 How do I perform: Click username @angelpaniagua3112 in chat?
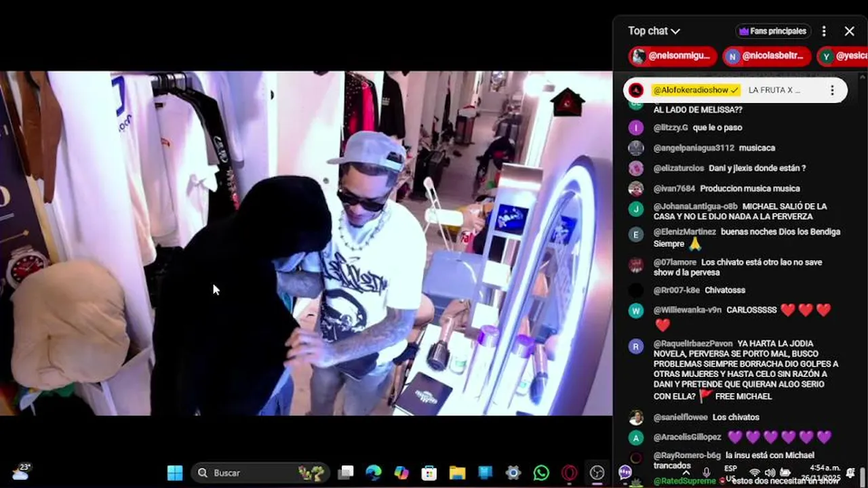point(694,148)
